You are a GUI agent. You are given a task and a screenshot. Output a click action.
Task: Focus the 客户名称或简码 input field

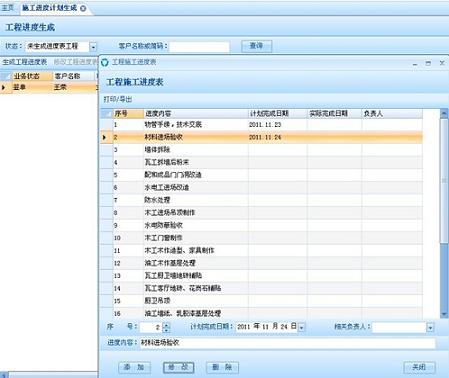coord(199,47)
